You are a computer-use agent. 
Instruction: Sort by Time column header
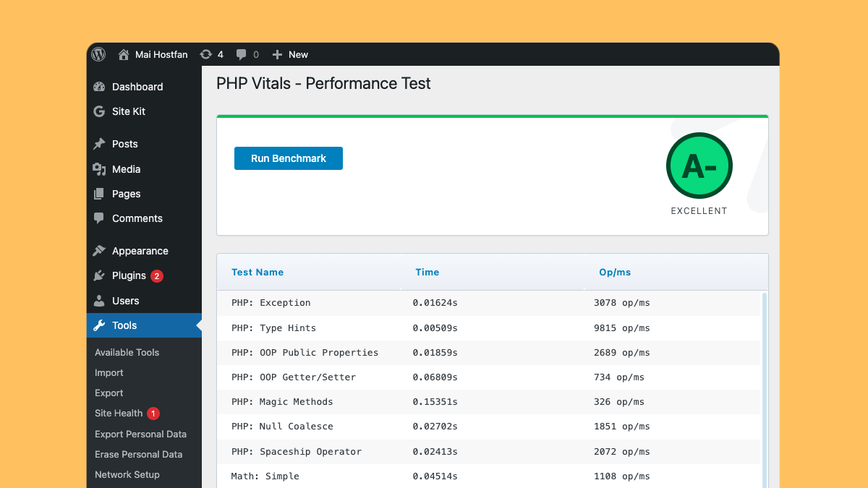[427, 273]
